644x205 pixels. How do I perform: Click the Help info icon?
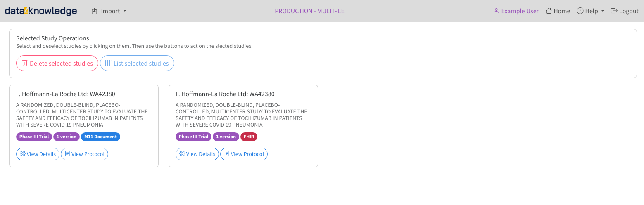coord(580,11)
